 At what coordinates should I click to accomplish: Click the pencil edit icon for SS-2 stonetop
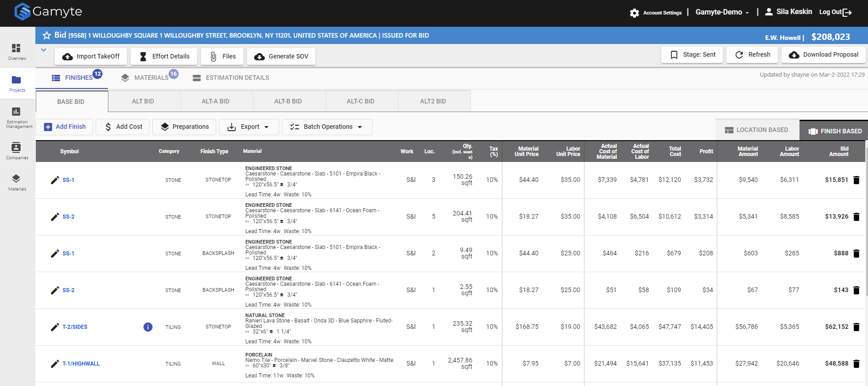[55, 217]
